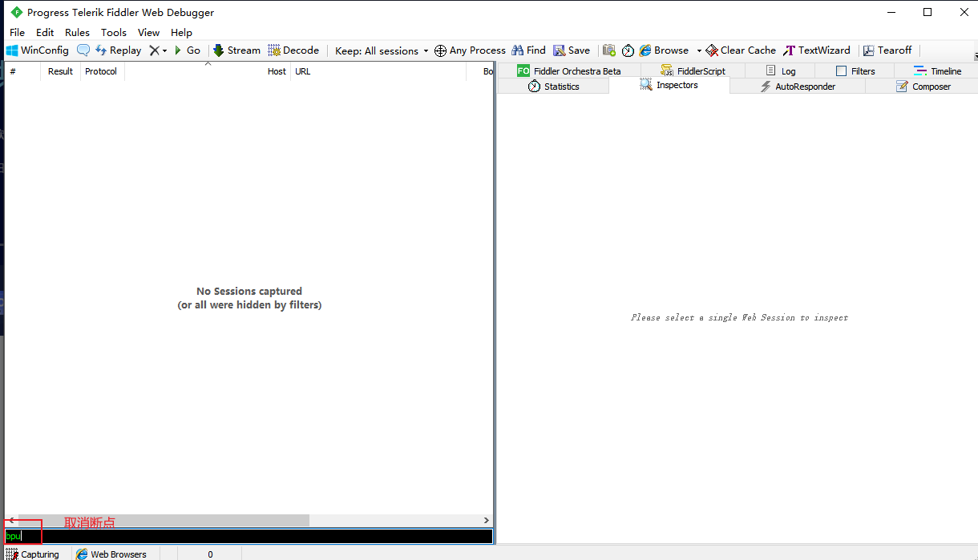Viewport: 978px width, 560px height.
Task: Open the File menu
Action: click(17, 33)
